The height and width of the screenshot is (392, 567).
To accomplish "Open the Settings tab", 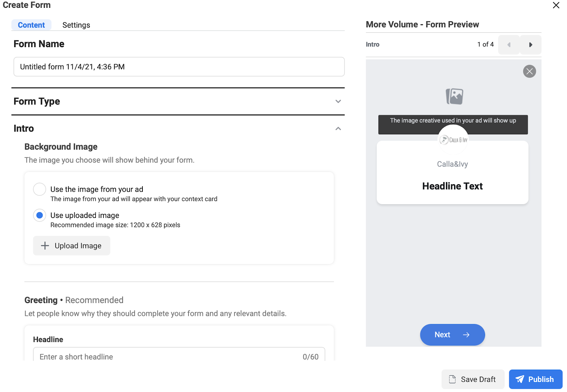I will [x=76, y=25].
